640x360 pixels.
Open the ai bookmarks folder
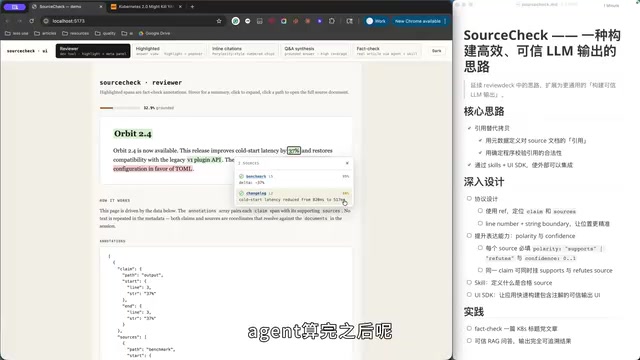click(127, 33)
